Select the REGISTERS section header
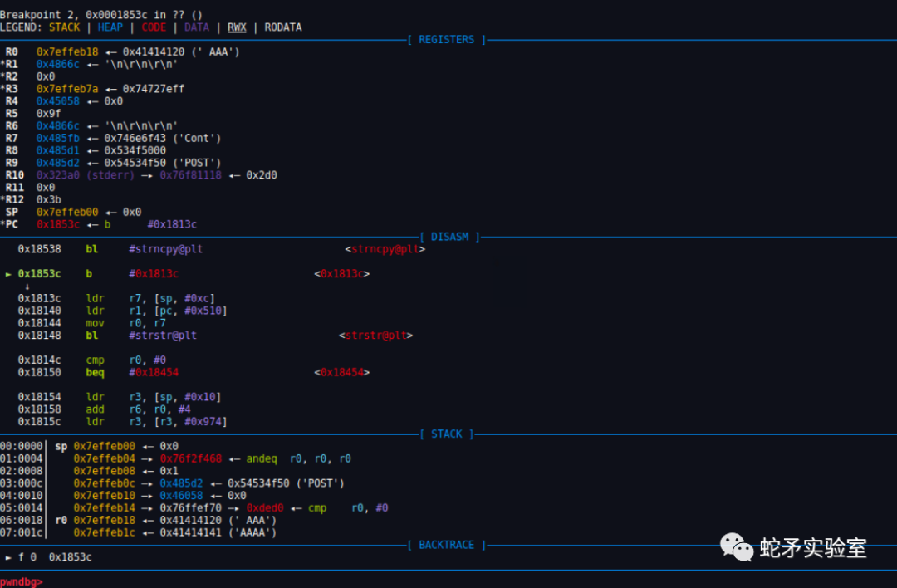Image resolution: width=897 pixels, height=588 pixels. pos(447,39)
